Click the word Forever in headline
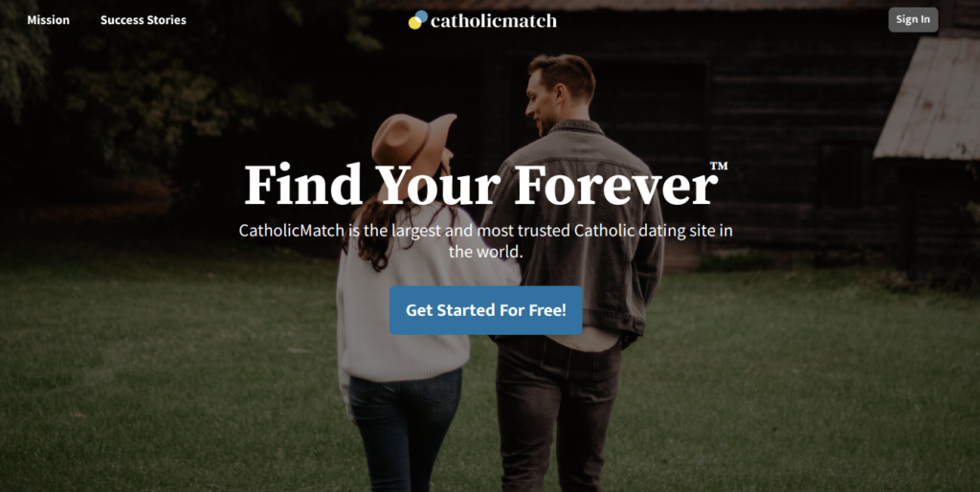The height and width of the screenshot is (492, 980). tap(615, 185)
